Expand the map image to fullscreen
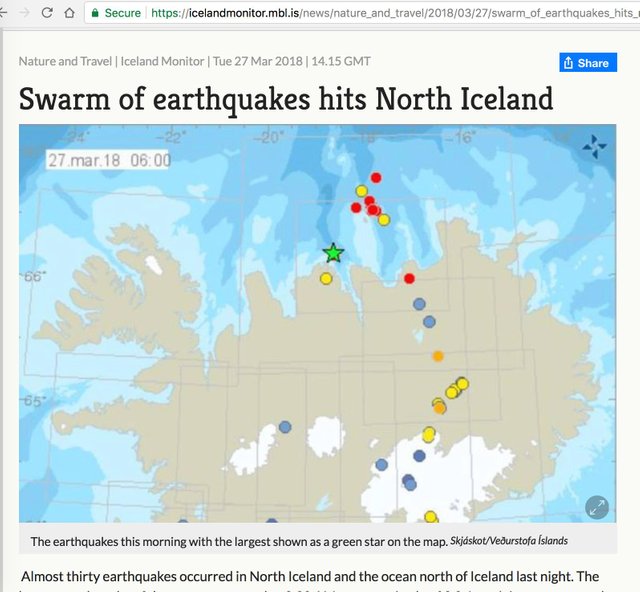Image resolution: width=640 pixels, height=592 pixels. pos(597,507)
